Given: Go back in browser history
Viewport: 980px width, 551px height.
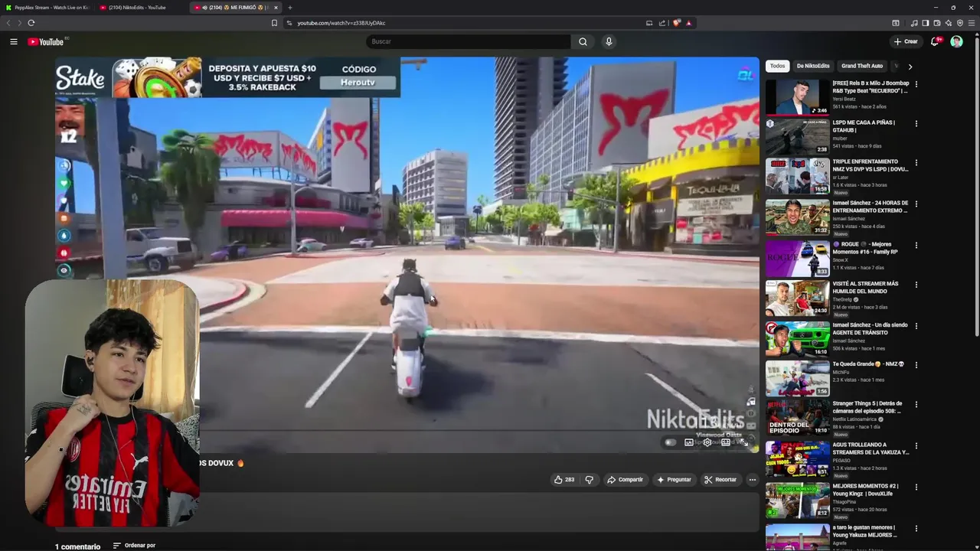Looking at the screenshot, I should point(8,23).
